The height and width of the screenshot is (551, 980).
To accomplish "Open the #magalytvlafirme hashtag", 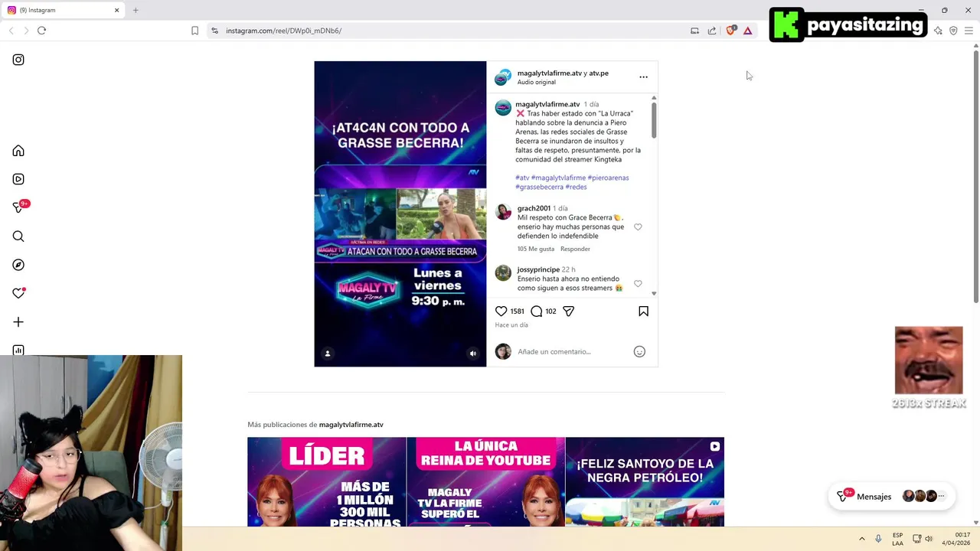I will tap(558, 178).
